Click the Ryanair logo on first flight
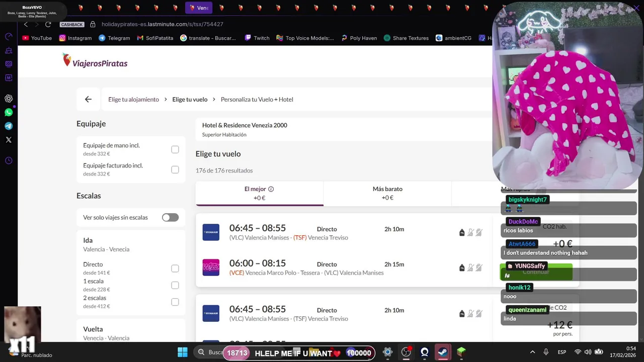This screenshot has width=644, height=362. point(211,232)
